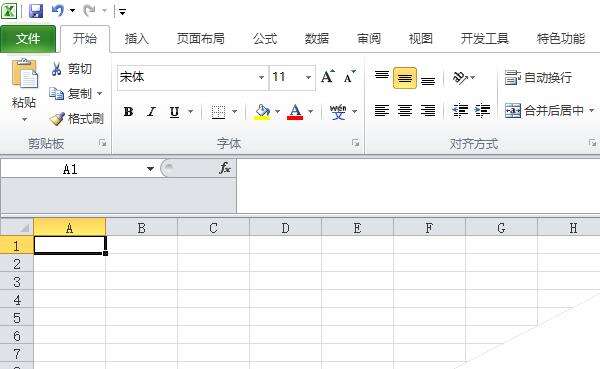Open the phonetic guide dropdown arrow
This screenshot has width=600, height=369.
tap(354, 112)
